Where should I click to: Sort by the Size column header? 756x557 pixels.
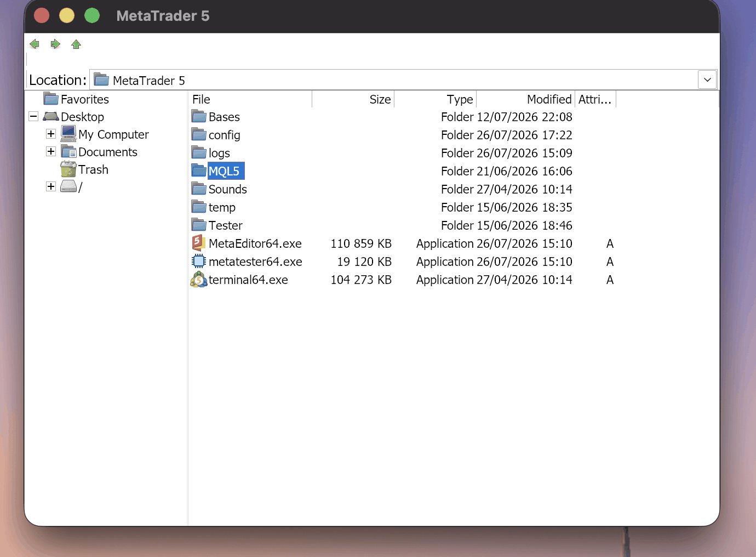pyautogui.click(x=353, y=99)
